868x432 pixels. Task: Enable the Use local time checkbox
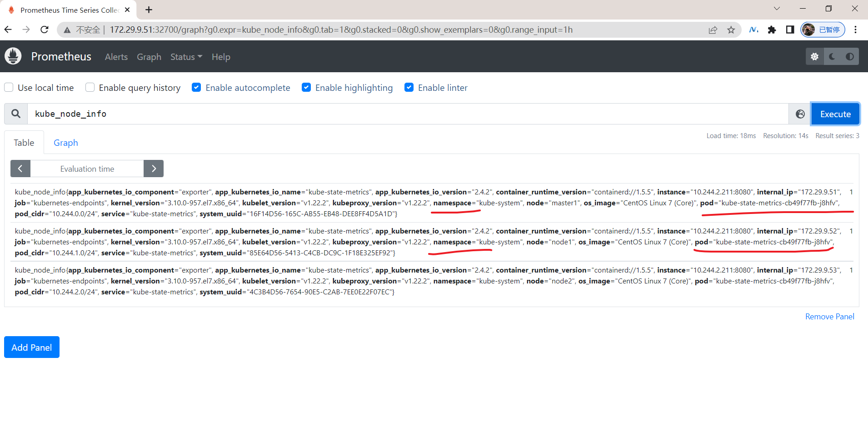click(x=9, y=87)
